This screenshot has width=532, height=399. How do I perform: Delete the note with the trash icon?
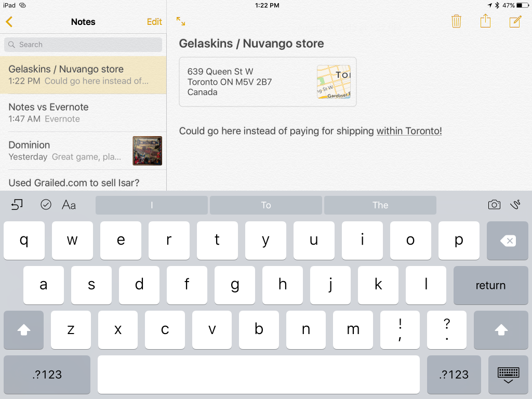pyautogui.click(x=456, y=21)
